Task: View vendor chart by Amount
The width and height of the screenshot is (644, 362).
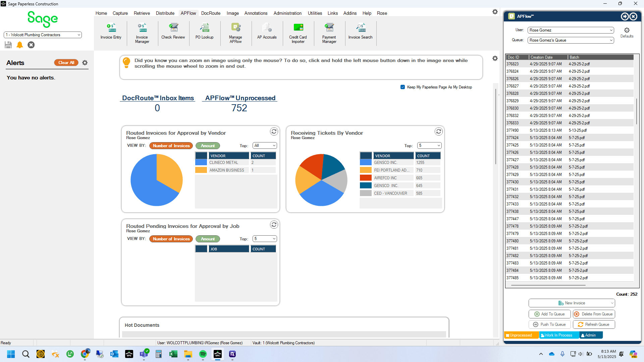Action: 208,146
